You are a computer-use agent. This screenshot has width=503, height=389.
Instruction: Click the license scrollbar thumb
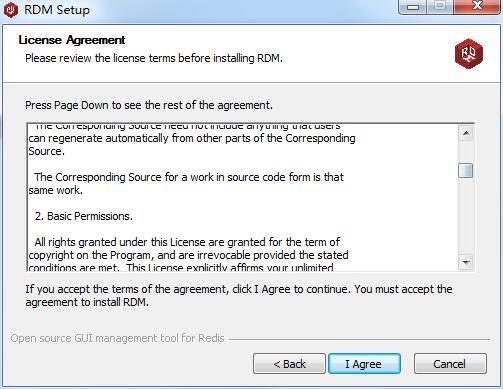click(466, 171)
